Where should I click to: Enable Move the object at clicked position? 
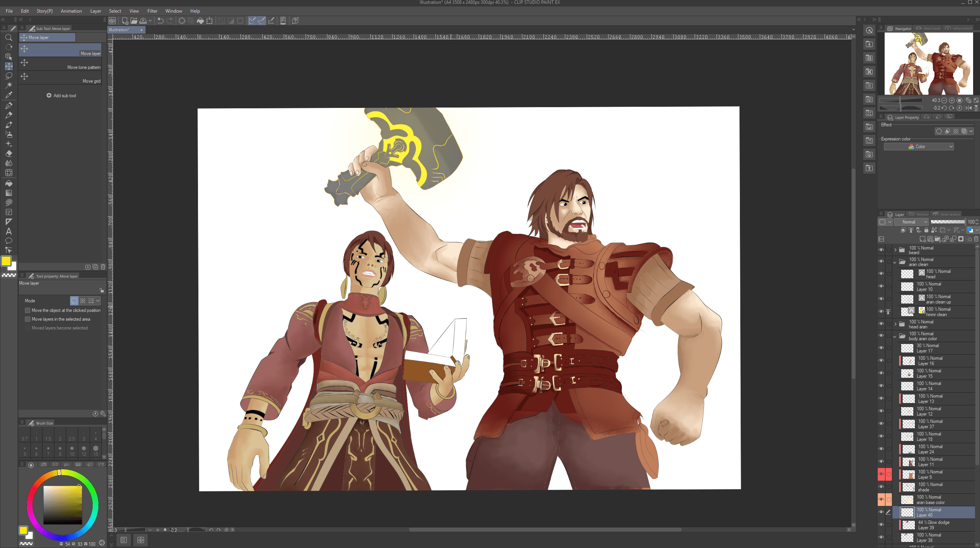28,310
